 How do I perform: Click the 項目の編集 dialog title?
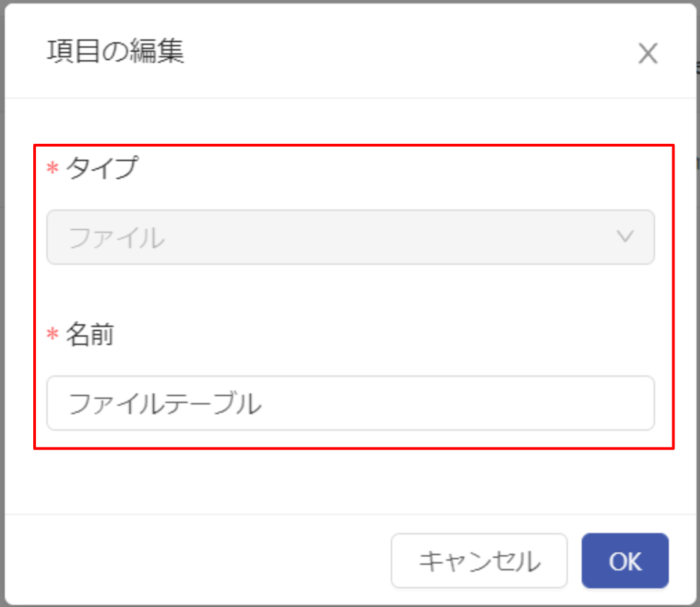[116, 51]
